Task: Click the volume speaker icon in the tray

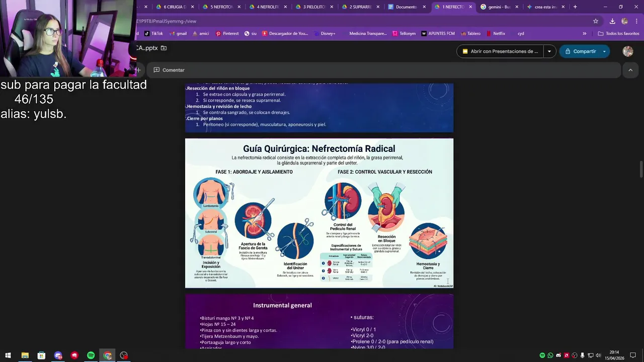Action: click(x=598, y=355)
